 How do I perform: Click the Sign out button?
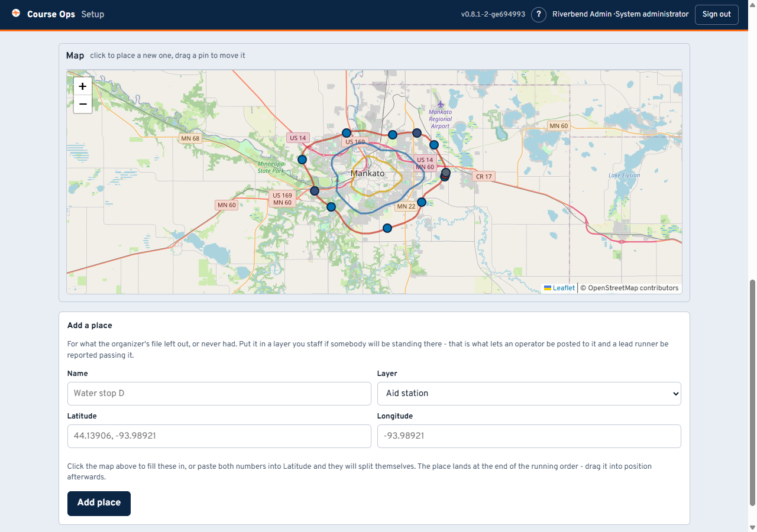pos(717,14)
